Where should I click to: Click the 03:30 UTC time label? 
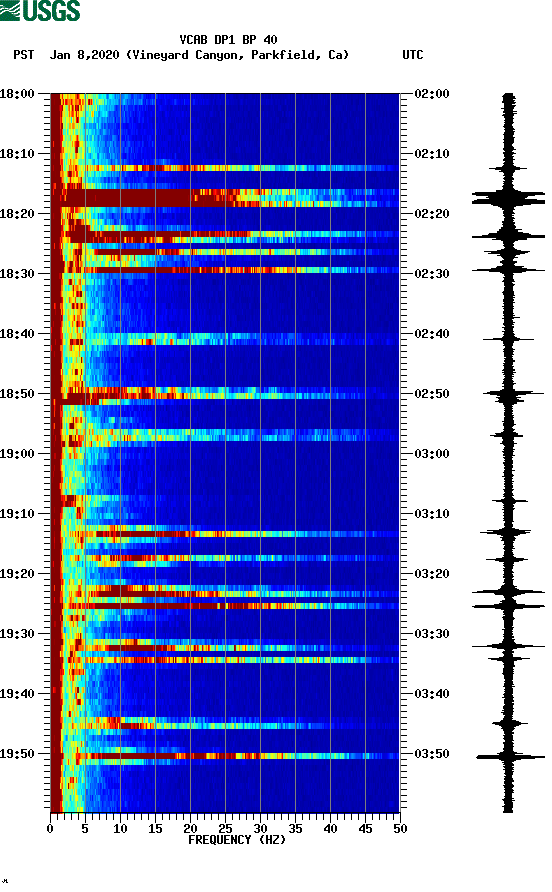click(x=432, y=634)
